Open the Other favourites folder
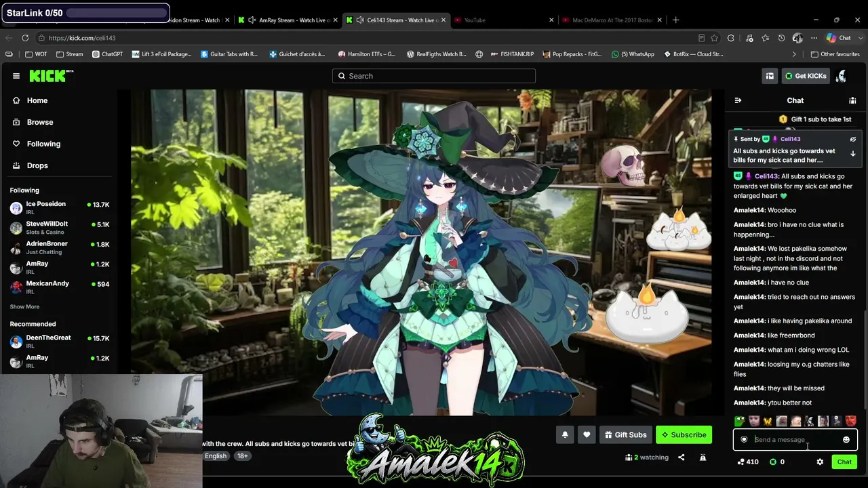This screenshot has width=868, height=488. (835, 54)
